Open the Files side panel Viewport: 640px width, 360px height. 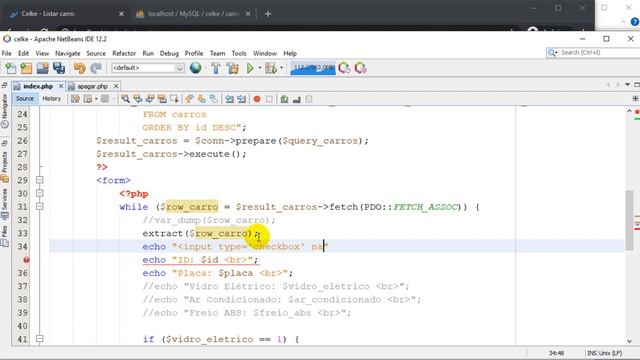[x=4, y=237]
